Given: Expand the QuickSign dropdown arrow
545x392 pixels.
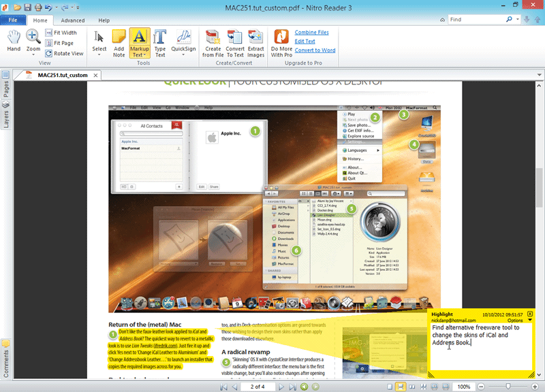Looking at the screenshot, I should (183, 55).
